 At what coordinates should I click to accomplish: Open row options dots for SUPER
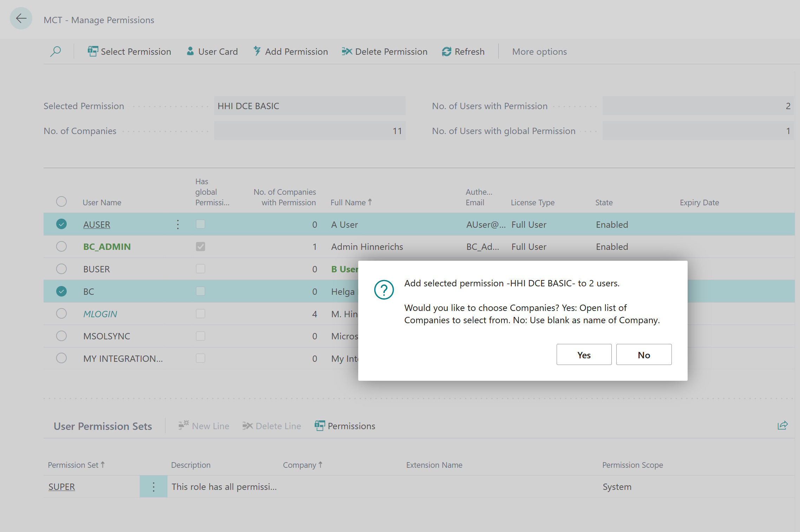153,487
